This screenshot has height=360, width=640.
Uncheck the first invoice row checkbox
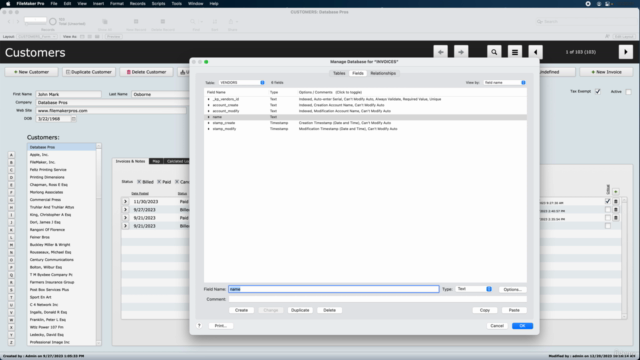click(608, 201)
